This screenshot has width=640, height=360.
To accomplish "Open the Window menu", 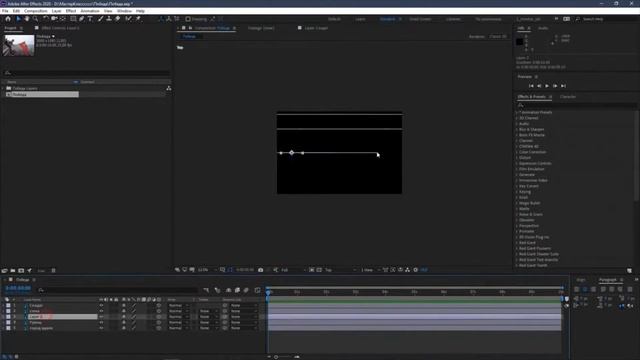I will tap(124, 11).
